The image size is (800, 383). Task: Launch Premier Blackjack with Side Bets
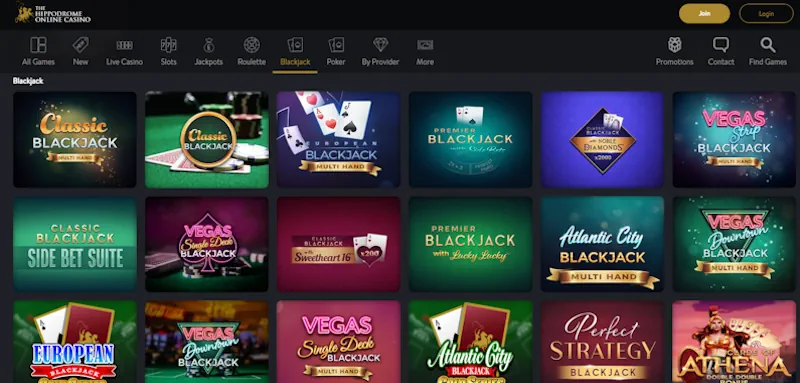[470, 139]
